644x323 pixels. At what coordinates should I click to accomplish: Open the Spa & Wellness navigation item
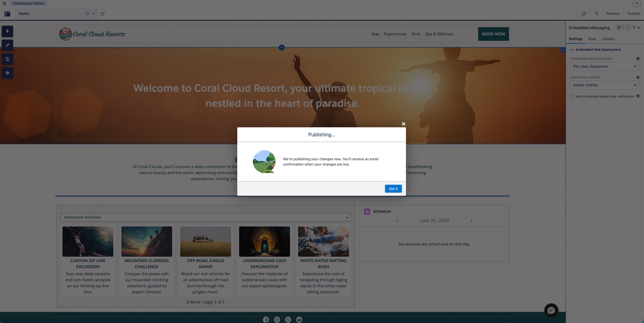point(439,34)
